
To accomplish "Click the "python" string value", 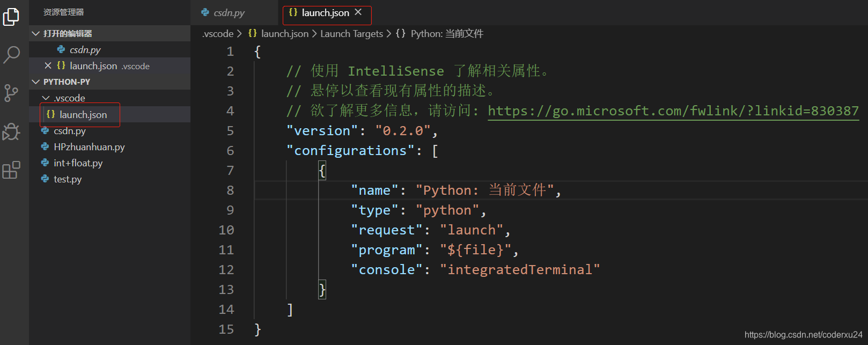I will 447,210.
